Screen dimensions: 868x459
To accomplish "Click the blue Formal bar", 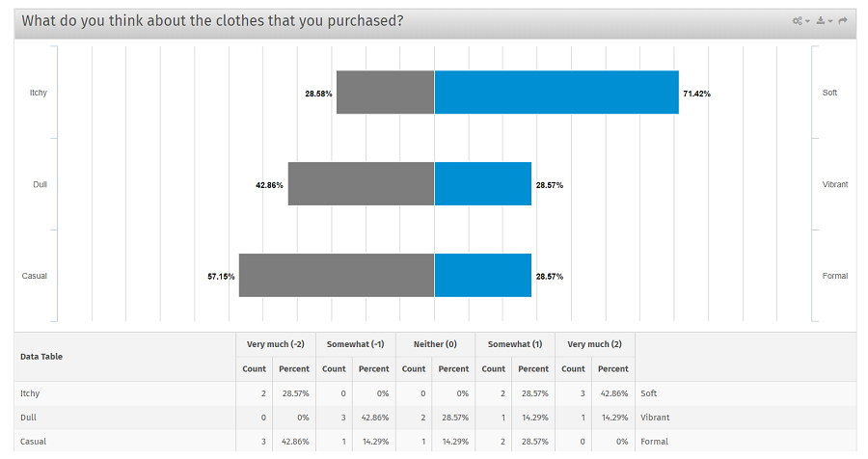I will point(483,276).
